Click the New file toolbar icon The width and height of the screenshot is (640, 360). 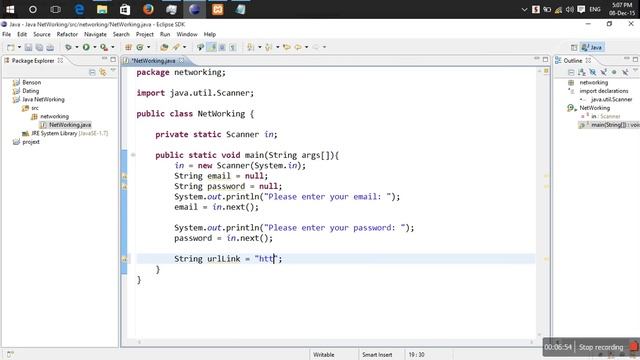11,47
